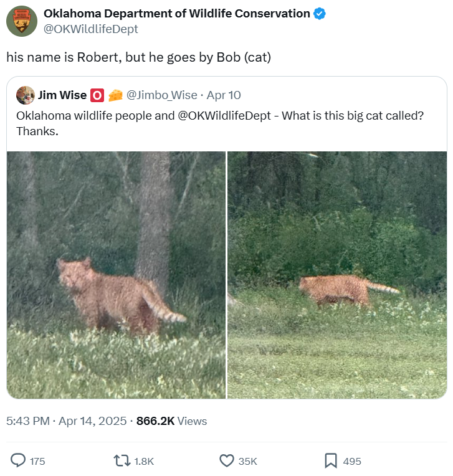The width and height of the screenshot is (453, 476).
Task: Click the red O badge icon
Action: pos(97,95)
